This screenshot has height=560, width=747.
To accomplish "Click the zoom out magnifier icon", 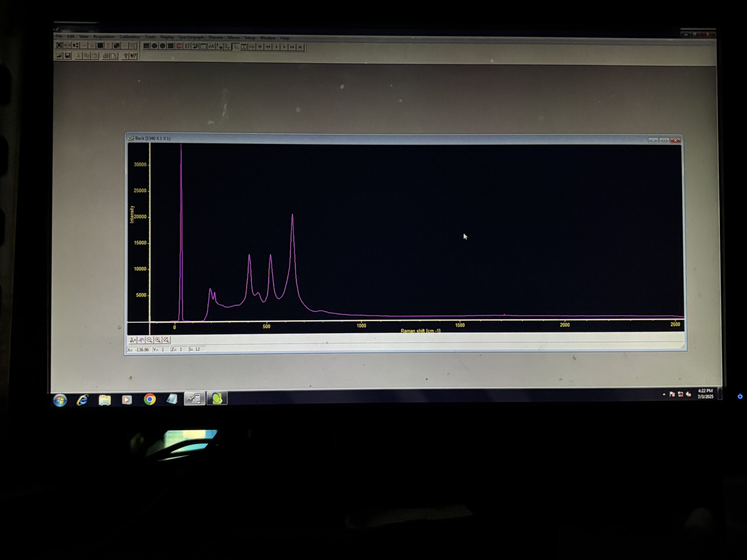I will [150, 340].
